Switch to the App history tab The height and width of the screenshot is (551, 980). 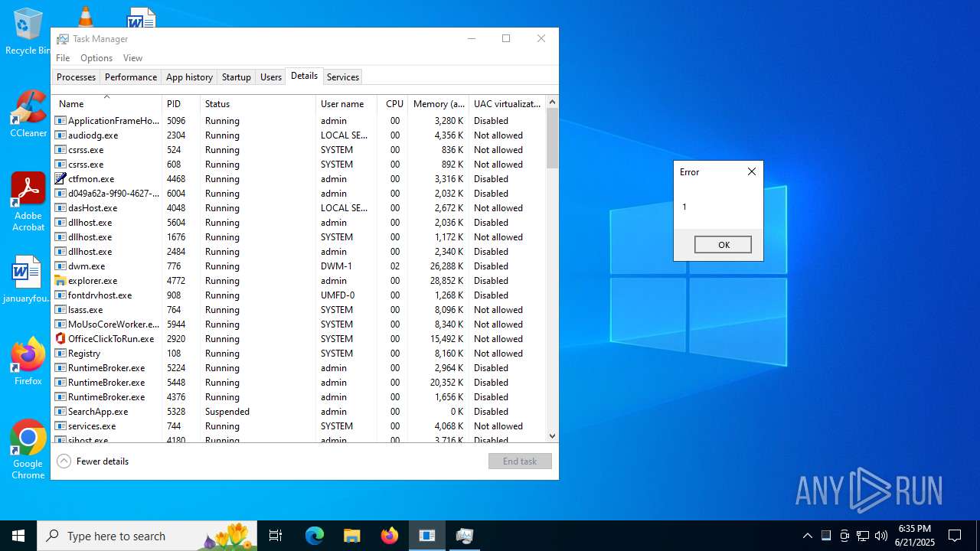189,77
